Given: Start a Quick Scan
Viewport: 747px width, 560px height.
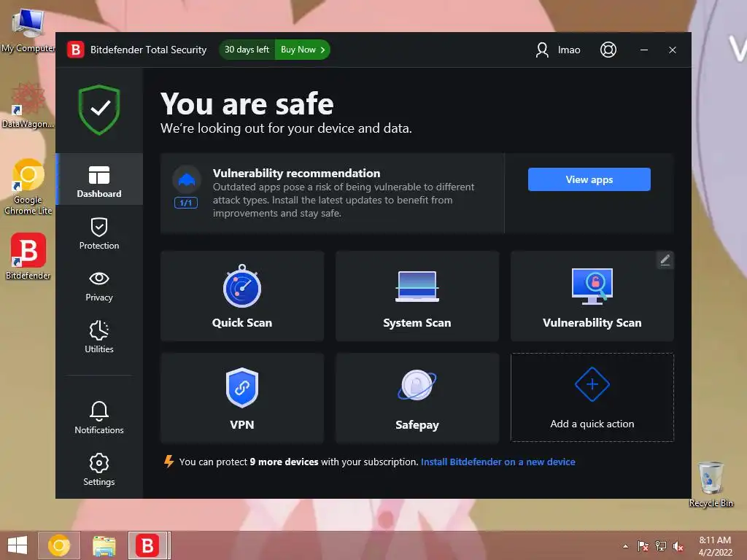Looking at the screenshot, I should 242,296.
